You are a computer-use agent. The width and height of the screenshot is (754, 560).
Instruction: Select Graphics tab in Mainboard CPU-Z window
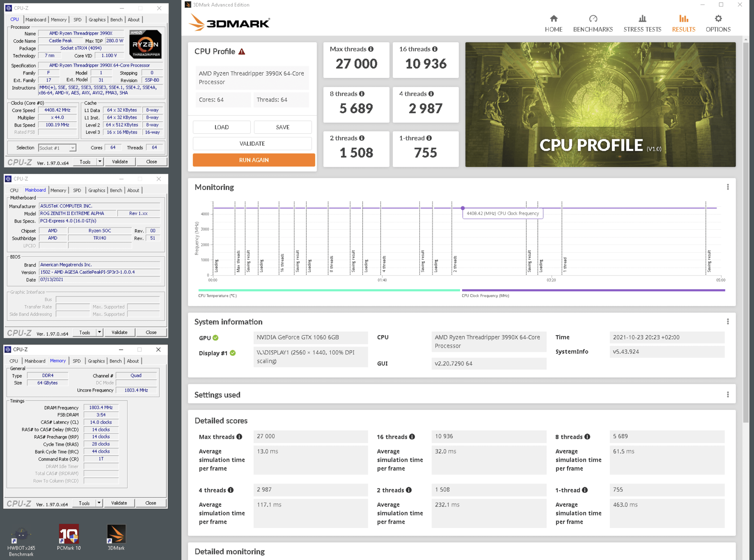point(97,191)
